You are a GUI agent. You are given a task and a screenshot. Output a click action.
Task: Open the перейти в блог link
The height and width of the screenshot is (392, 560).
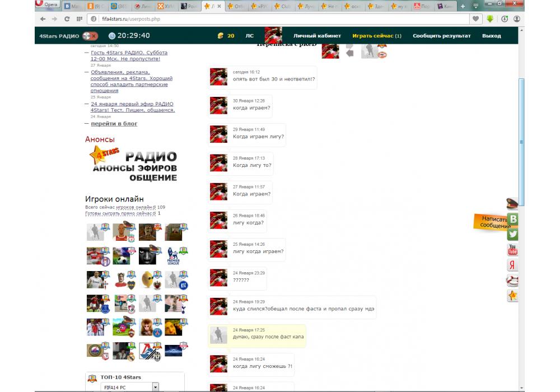click(114, 124)
